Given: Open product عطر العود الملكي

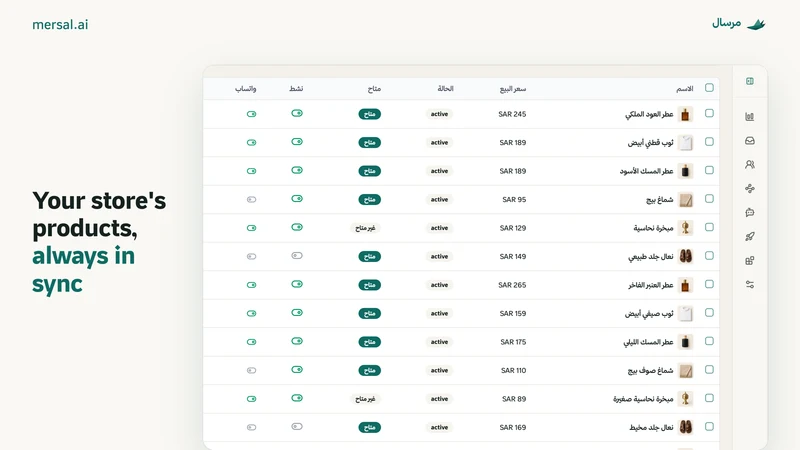Looking at the screenshot, I should [649, 114].
